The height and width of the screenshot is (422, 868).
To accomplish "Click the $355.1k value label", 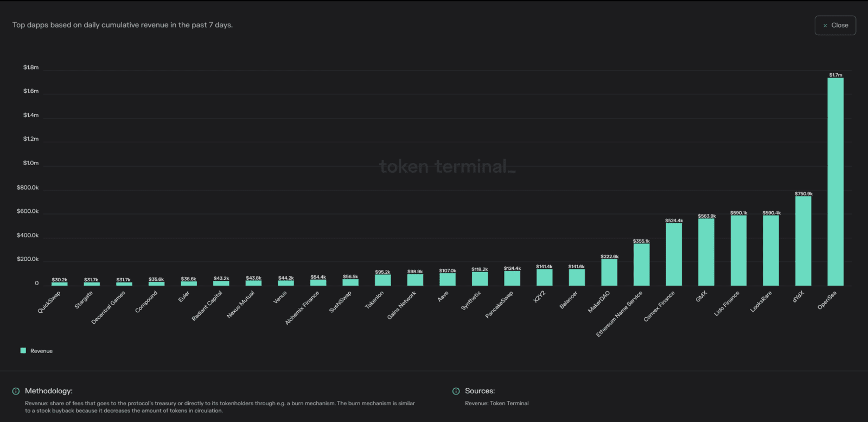I will (x=641, y=241).
